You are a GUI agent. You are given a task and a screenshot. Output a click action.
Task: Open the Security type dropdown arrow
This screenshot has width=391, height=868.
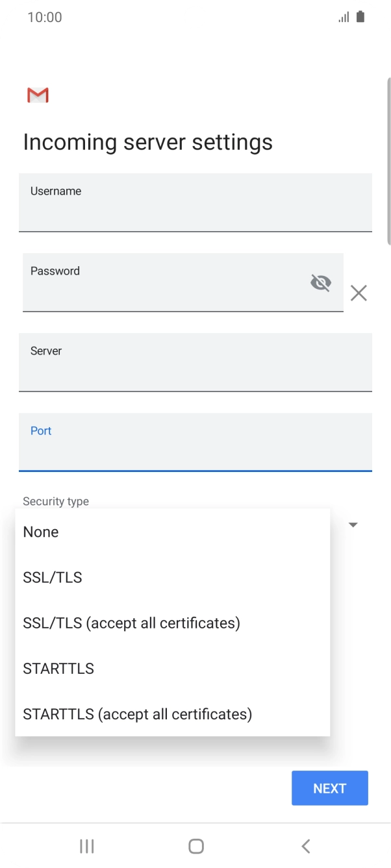tap(352, 525)
